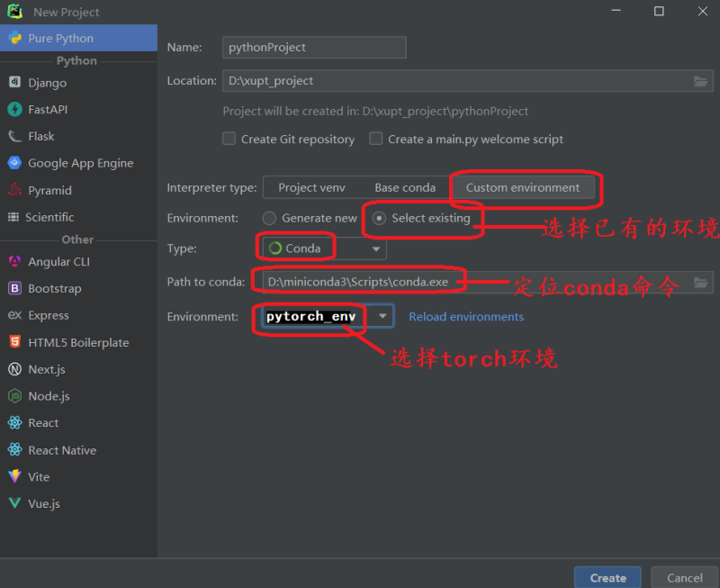
Task: Pick the Flask project icon
Action: 14,137
